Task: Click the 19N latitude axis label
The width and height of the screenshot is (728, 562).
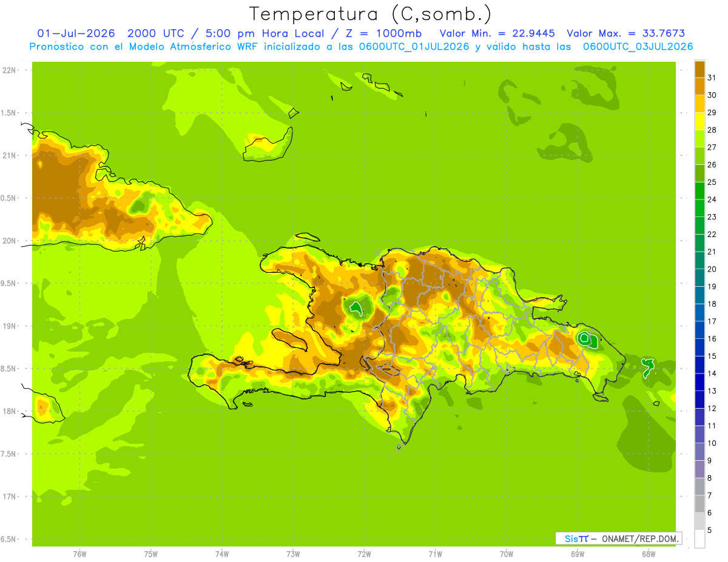Action: 8,326
